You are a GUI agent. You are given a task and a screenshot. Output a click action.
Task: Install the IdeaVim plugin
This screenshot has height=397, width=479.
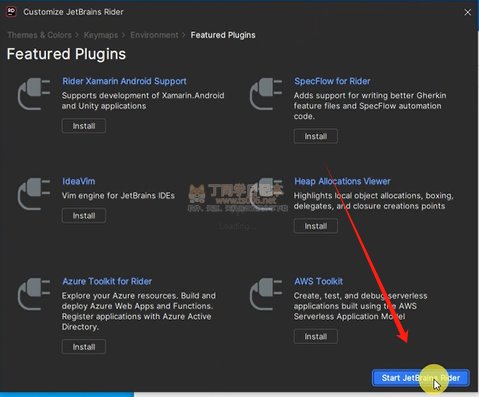coord(84,216)
